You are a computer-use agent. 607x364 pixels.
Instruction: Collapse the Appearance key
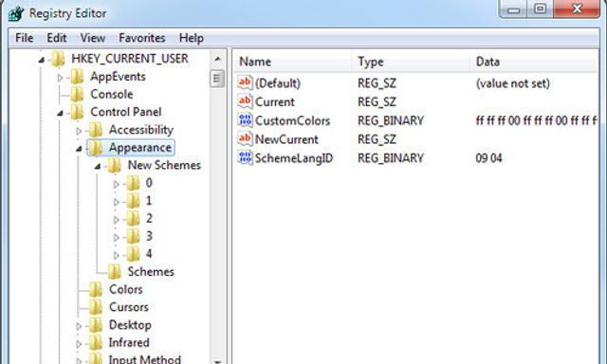pos(79,149)
